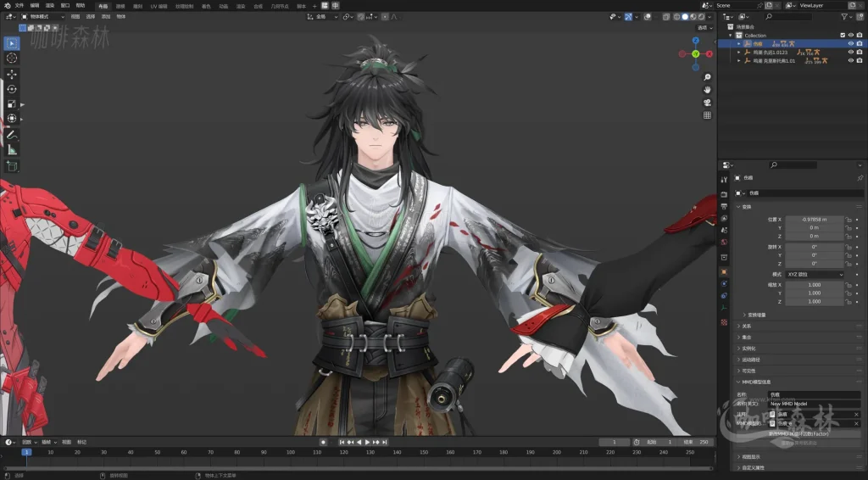Viewport: 868px width, 480px height.
Task: Switch perspective/orthographic grid icon
Action: click(x=707, y=115)
